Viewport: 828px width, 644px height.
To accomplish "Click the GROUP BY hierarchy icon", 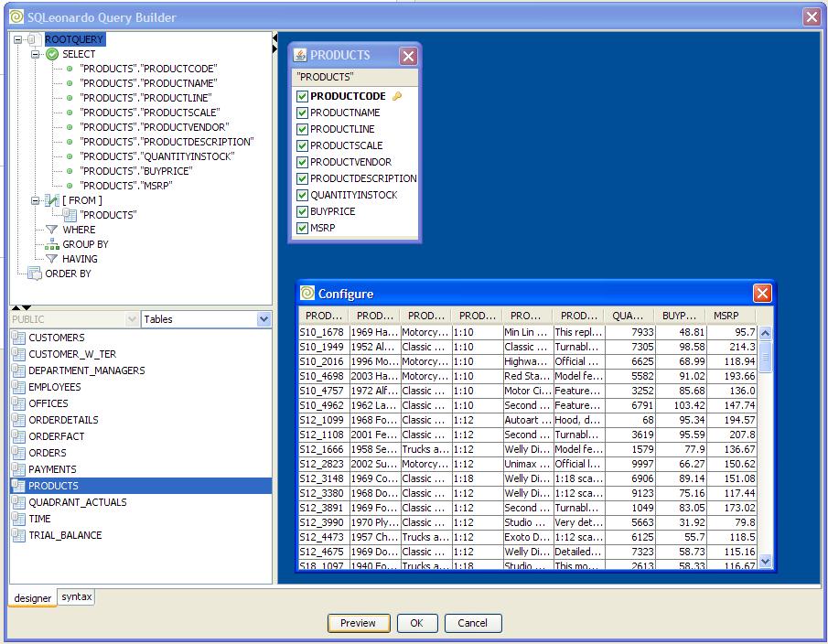I will point(52,244).
